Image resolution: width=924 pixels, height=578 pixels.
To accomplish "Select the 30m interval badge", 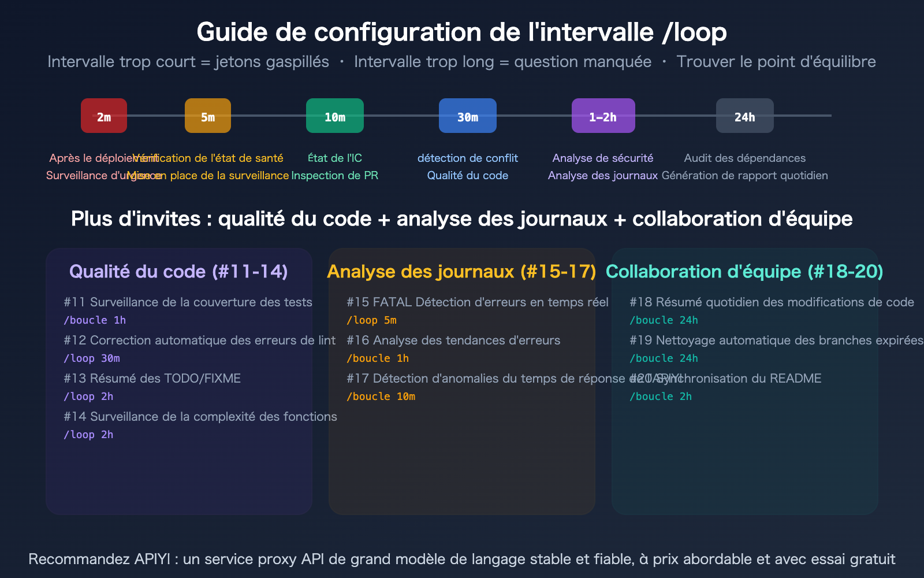I will tap(468, 116).
